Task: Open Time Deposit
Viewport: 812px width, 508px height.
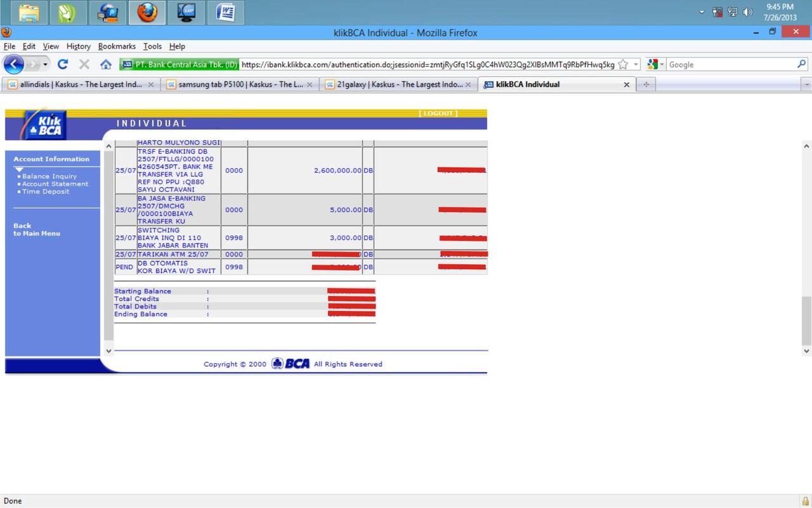Action: point(46,192)
